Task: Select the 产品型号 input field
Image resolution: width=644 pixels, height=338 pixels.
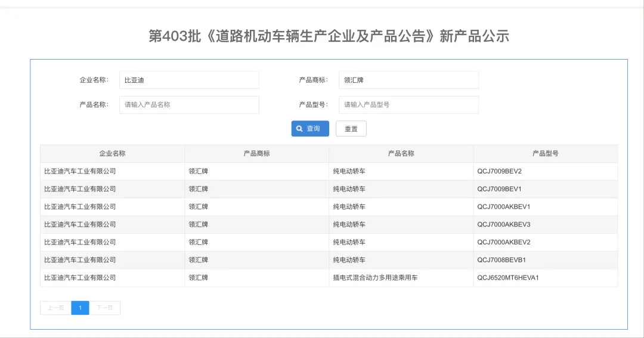Action: [x=408, y=105]
